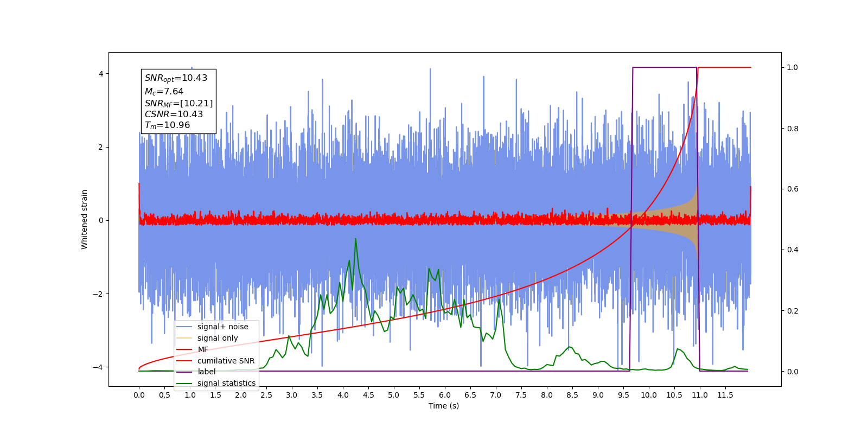The width and height of the screenshot is (868, 434).
Task: Click the x-axis tick label 4.0
Action: coord(343,395)
